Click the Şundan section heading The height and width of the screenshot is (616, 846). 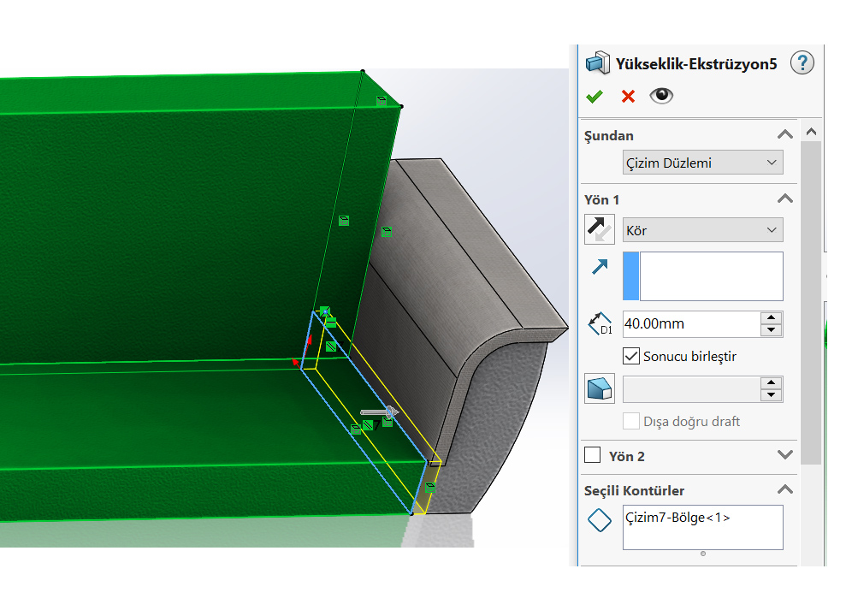tap(608, 135)
